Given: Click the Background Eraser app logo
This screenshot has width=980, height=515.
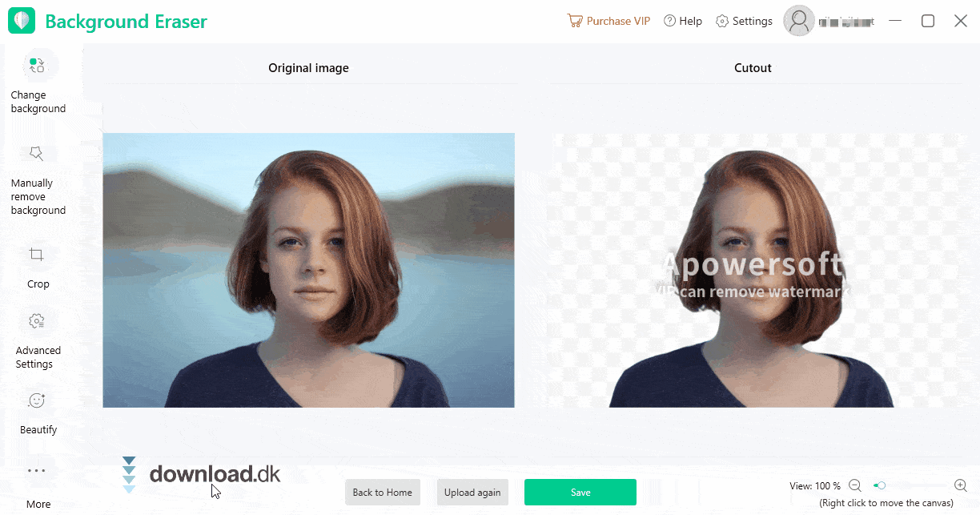Looking at the screenshot, I should click(22, 21).
